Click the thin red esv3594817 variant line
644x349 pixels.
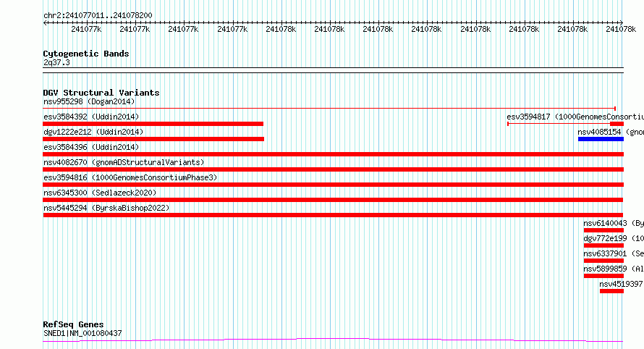pos(559,124)
